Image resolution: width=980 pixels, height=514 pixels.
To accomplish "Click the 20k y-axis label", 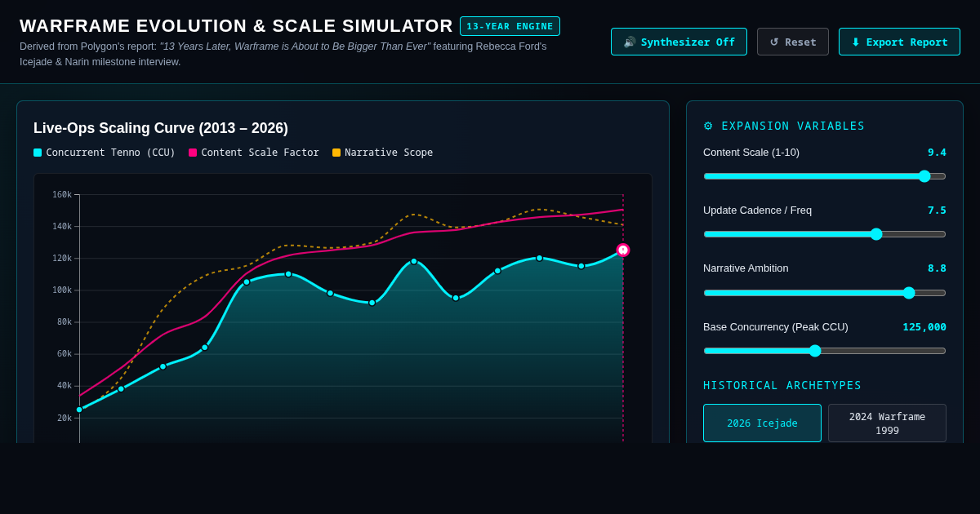I will tap(65, 419).
